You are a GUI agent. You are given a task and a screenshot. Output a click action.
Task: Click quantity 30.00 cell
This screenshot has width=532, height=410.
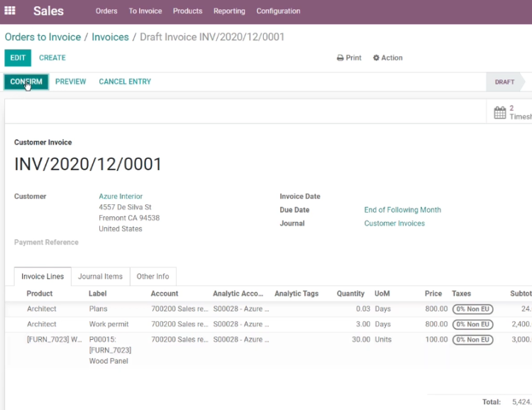click(x=360, y=339)
